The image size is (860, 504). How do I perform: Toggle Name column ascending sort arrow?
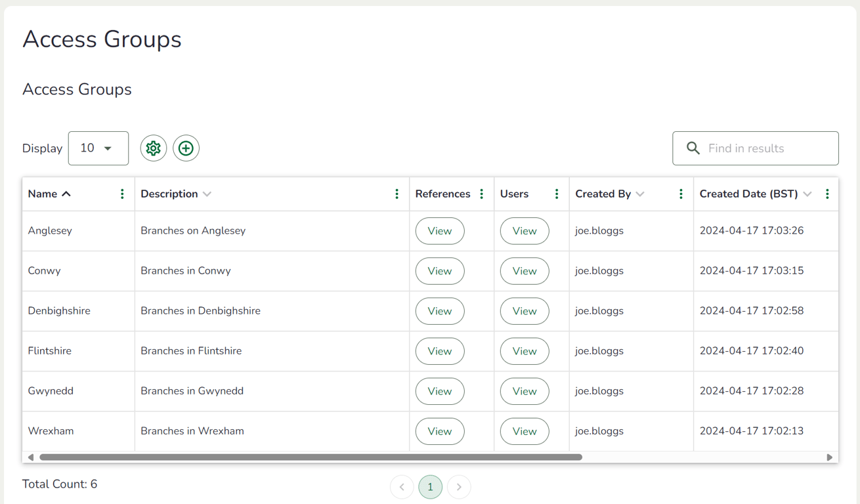click(x=66, y=194)
